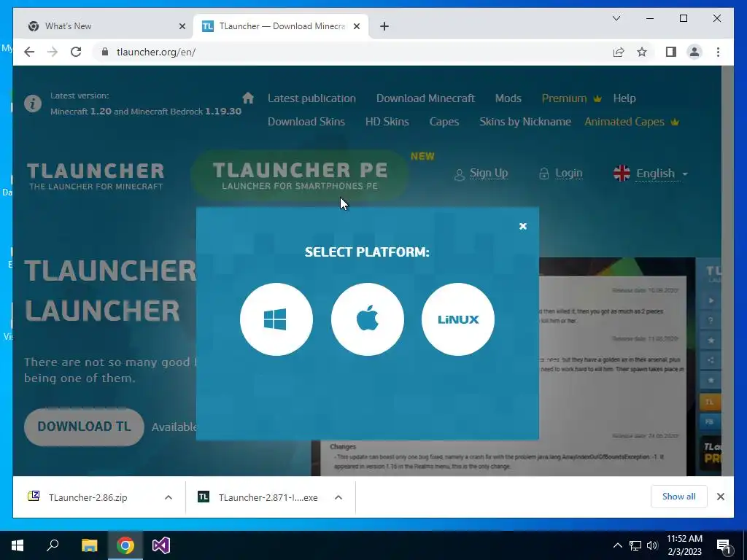
Task: Open Visual Studio from the taskbar
Action: pyautogui.click(x=161, y=545)
